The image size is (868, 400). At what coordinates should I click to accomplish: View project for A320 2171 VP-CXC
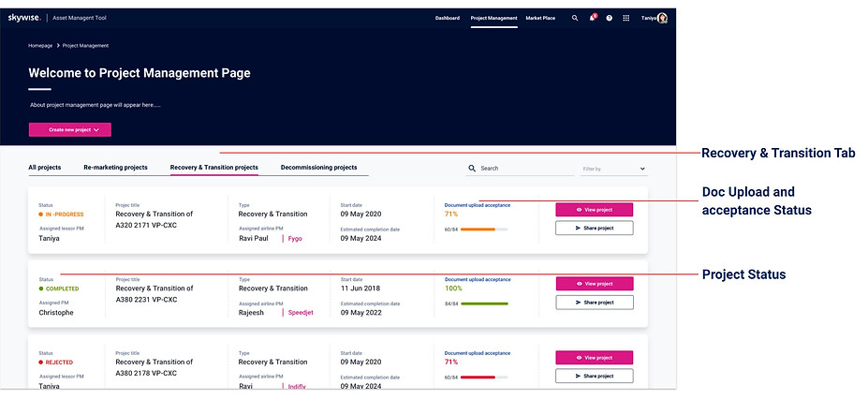(x=595, y=210)
